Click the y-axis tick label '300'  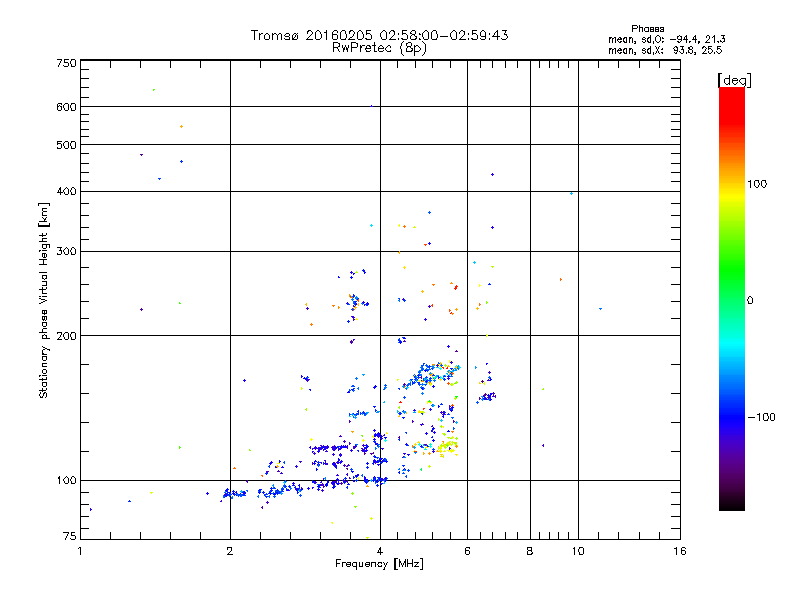point(66,252)
